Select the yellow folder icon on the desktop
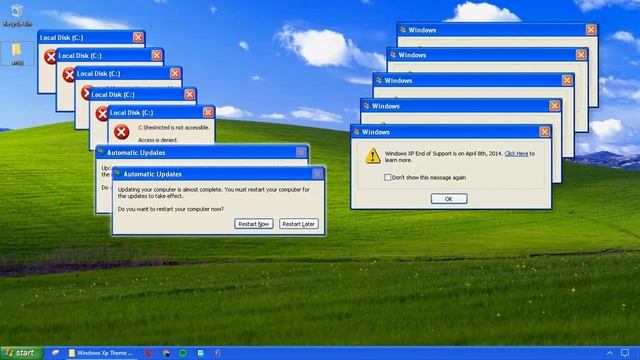 (16, 50)
